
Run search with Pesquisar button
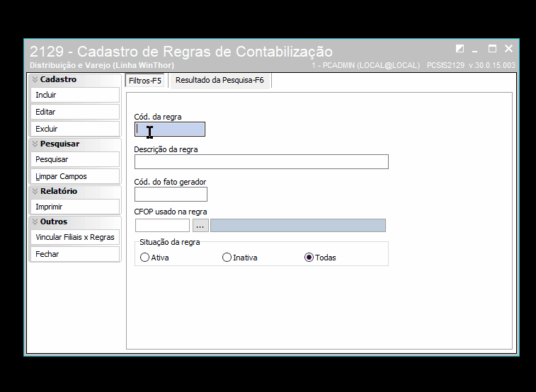75,159
